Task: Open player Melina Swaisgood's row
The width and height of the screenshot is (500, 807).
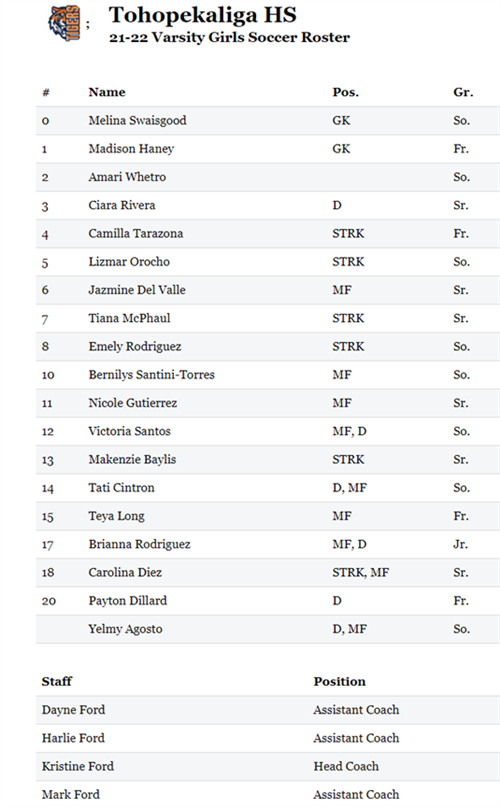Action: tap(268, 120)
